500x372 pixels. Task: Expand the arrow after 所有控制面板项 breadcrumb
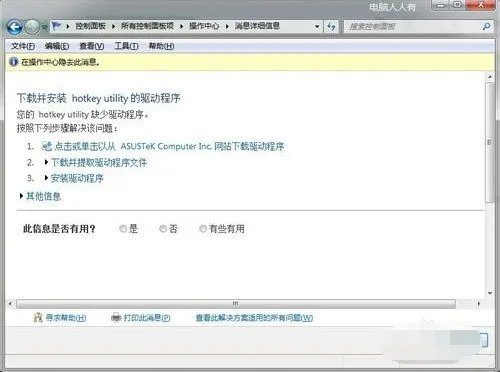point(182,26)
